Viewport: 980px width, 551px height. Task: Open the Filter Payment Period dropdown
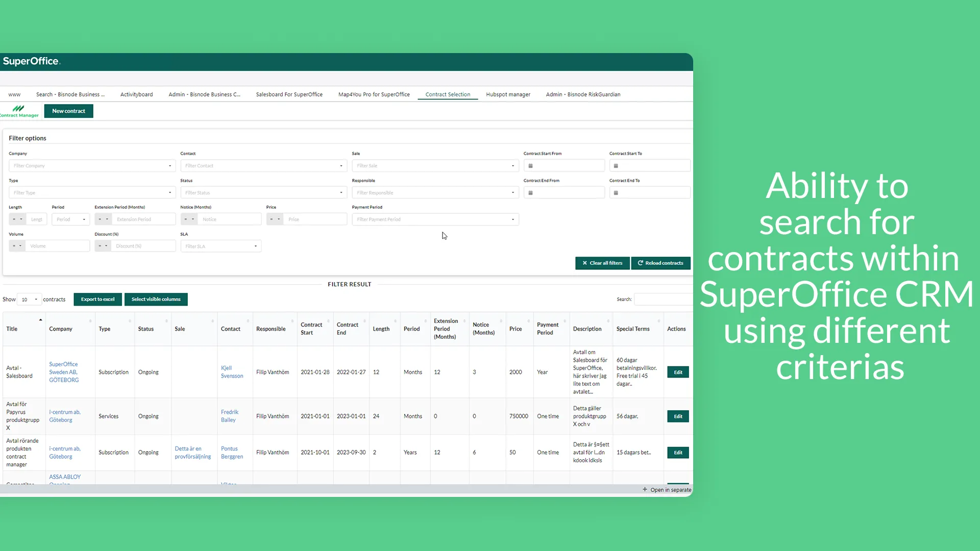[x=435, y=219]
